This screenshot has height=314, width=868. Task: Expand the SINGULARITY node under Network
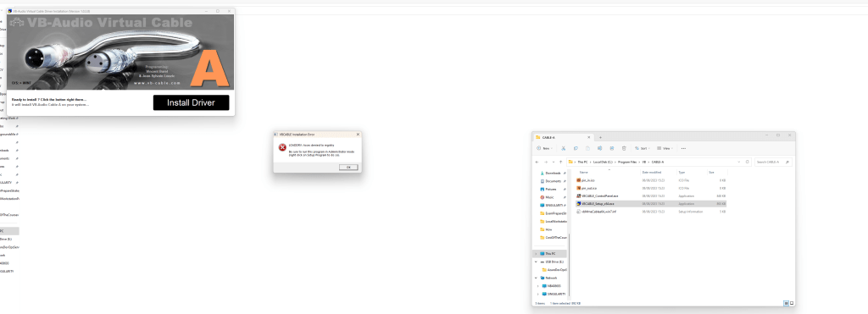(x=538, y=294)
